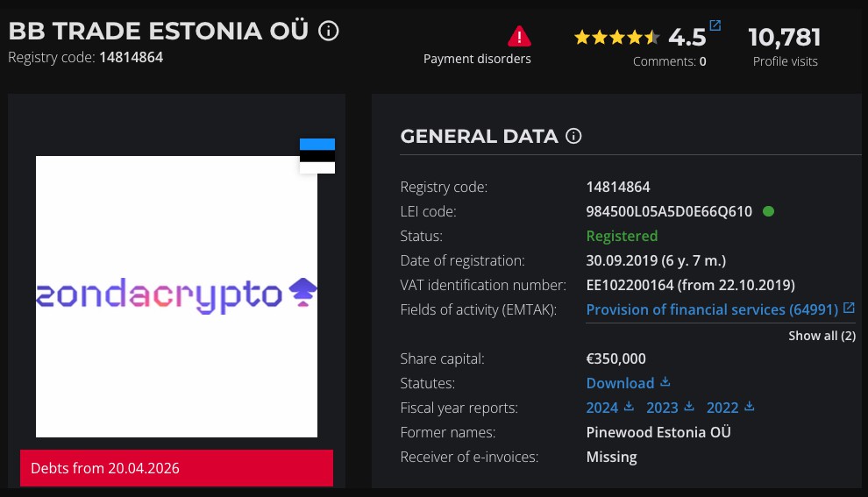Click the Estonian flag icon

point(317,155)
